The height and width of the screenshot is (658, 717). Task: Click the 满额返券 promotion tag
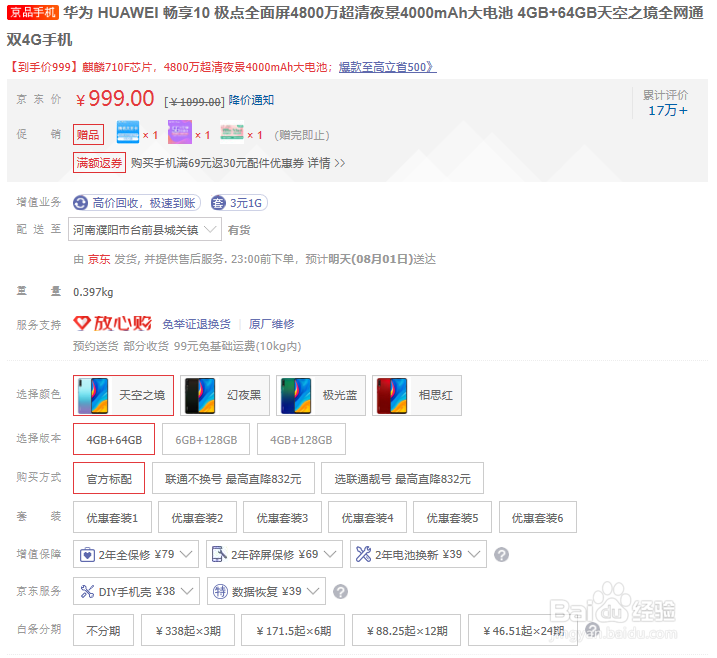click(x=99, y=163)
